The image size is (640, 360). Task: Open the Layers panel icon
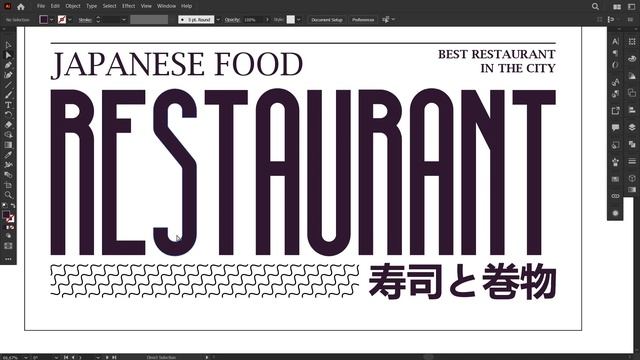(632, 127)
